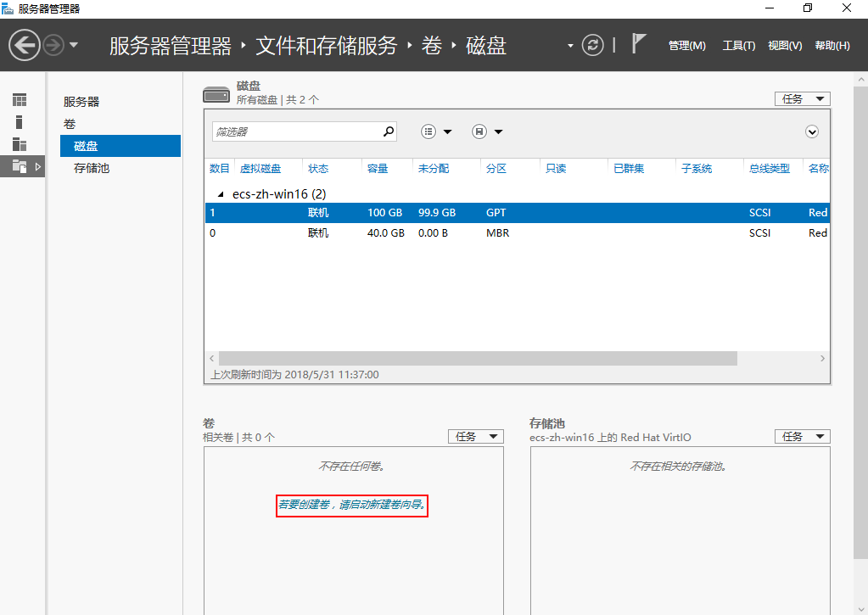Select 存储池 in navigation pane
Screen dimensions: 868x615
click(x=92, y=168)
